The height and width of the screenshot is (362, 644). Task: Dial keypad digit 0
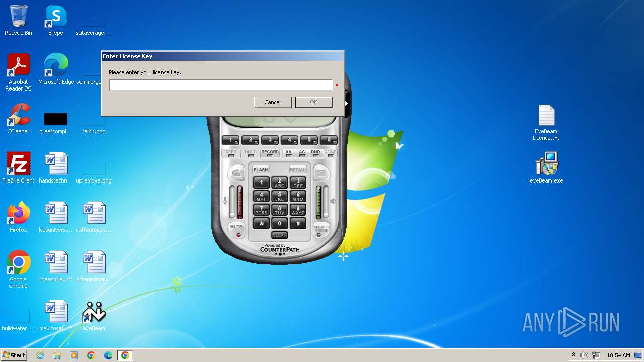[x=279, y=224]
